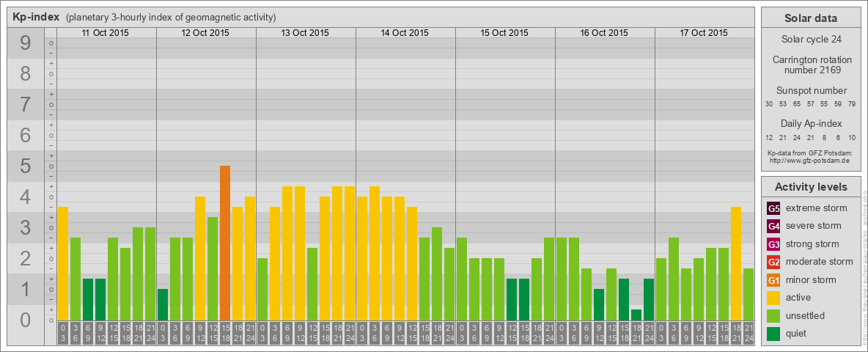Click the light green unsettled legend swatch
Screen dimensions: 868x352
tap(773, 315)
